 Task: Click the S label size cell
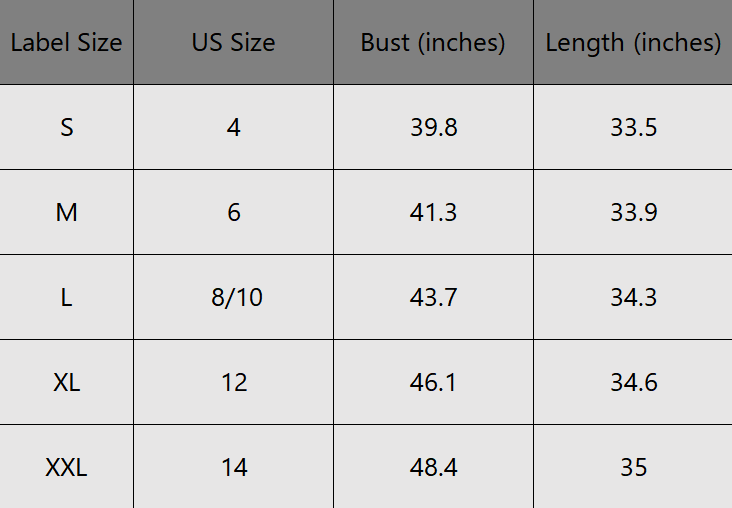[66, 127]
